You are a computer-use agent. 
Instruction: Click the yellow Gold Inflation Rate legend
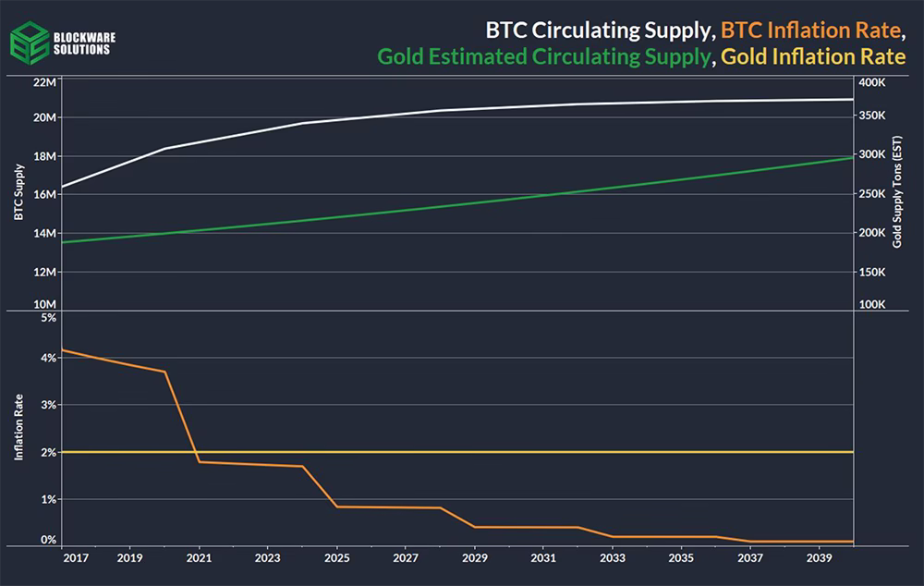coord(813,56)
